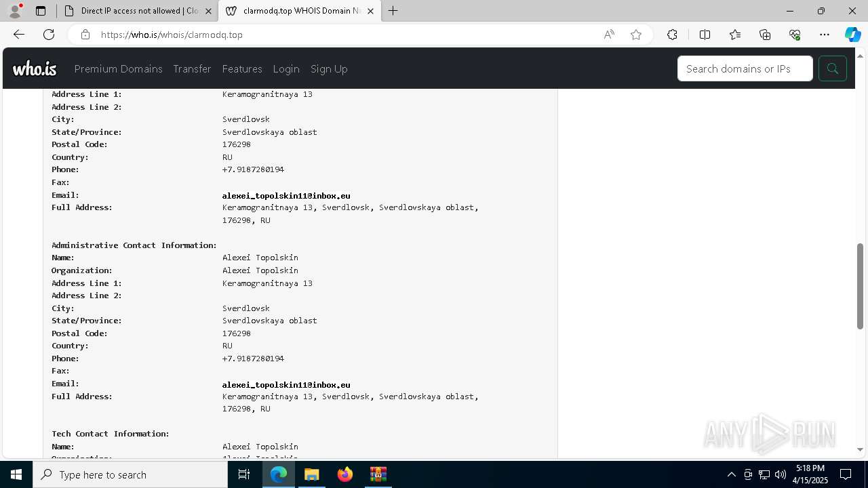This screenshot has width=868, height=488.
Task: Click the page vertical scrollbar thumb
Action: pos(861,286)
